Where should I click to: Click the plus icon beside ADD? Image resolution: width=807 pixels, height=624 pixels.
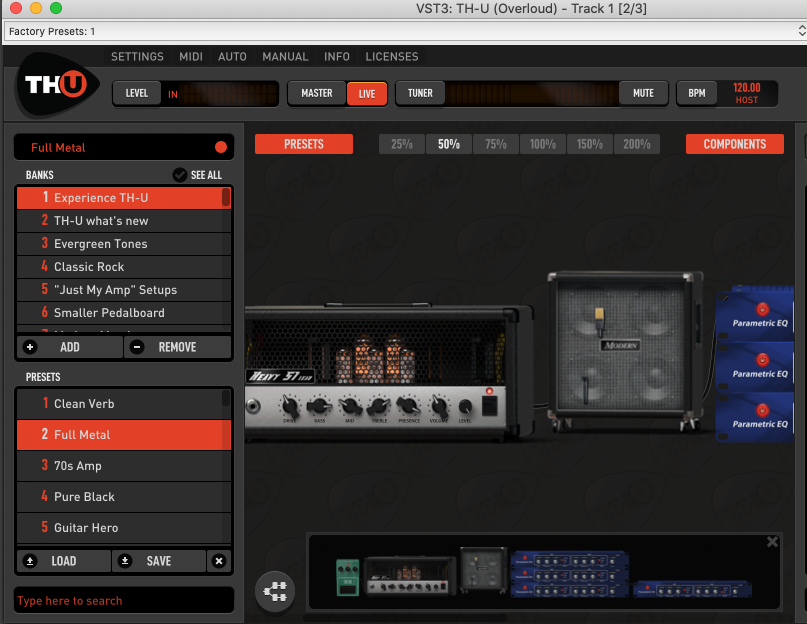30,347
